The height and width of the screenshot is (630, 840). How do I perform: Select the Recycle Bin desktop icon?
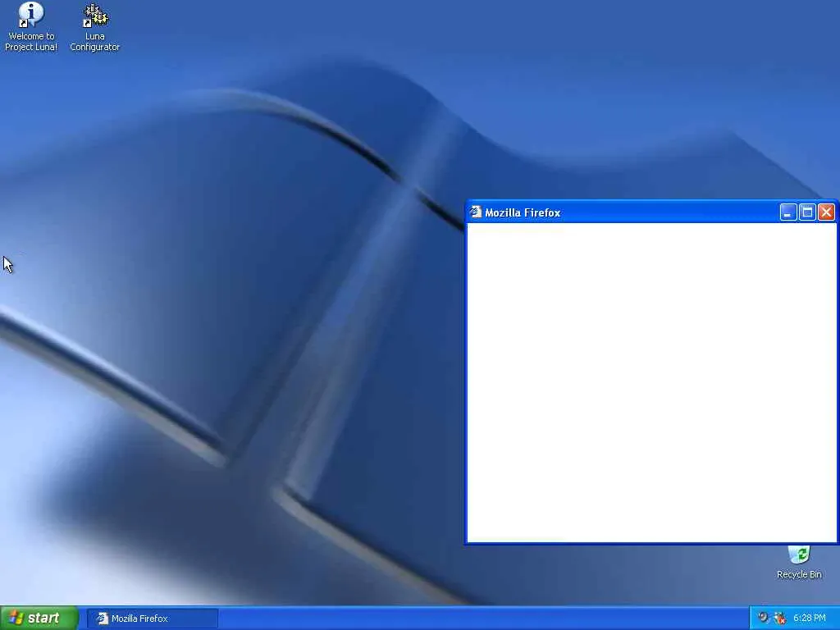coord(799,563)
